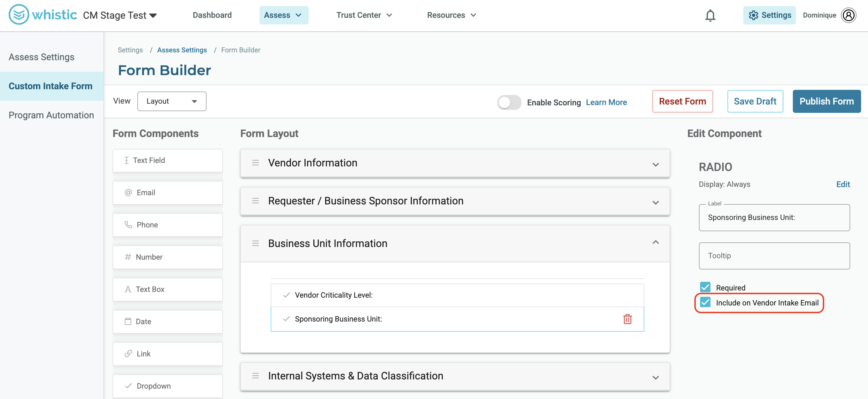Click the Text Box component
The width and height of the screenshot is (868, 399).
click(x=168, y=290)
